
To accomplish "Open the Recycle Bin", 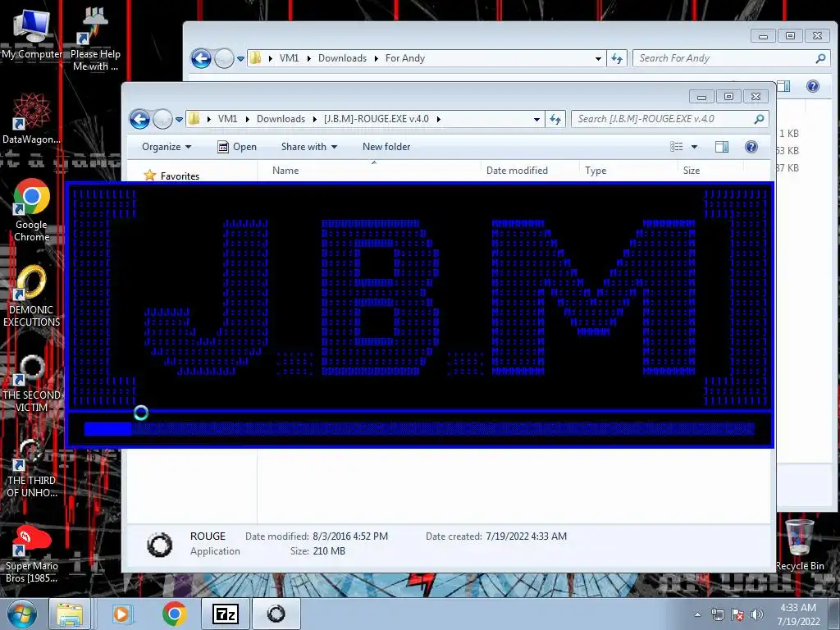I will click(799, 545).
